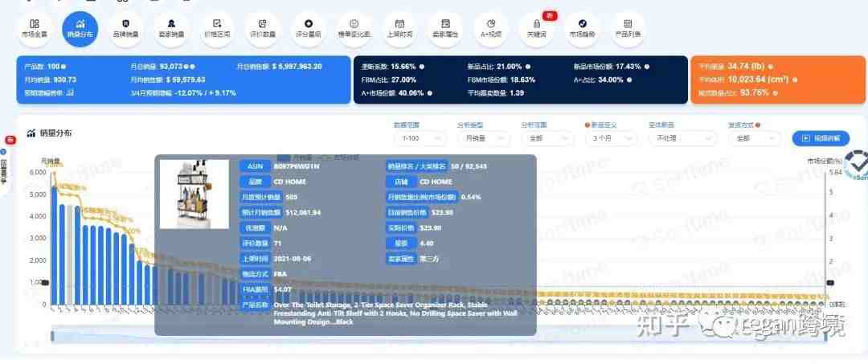Click the chart zoom slider right handle
Image resolution: width=868 pixels, height=364 pixels.
tap(828, 337)
